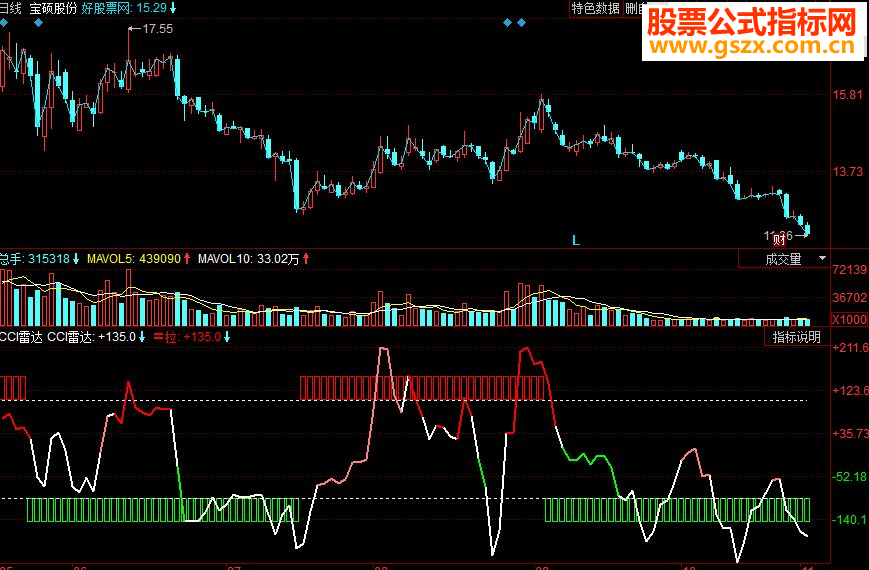Open the 成交量 indicator dropdown arrow

(822, 258)
